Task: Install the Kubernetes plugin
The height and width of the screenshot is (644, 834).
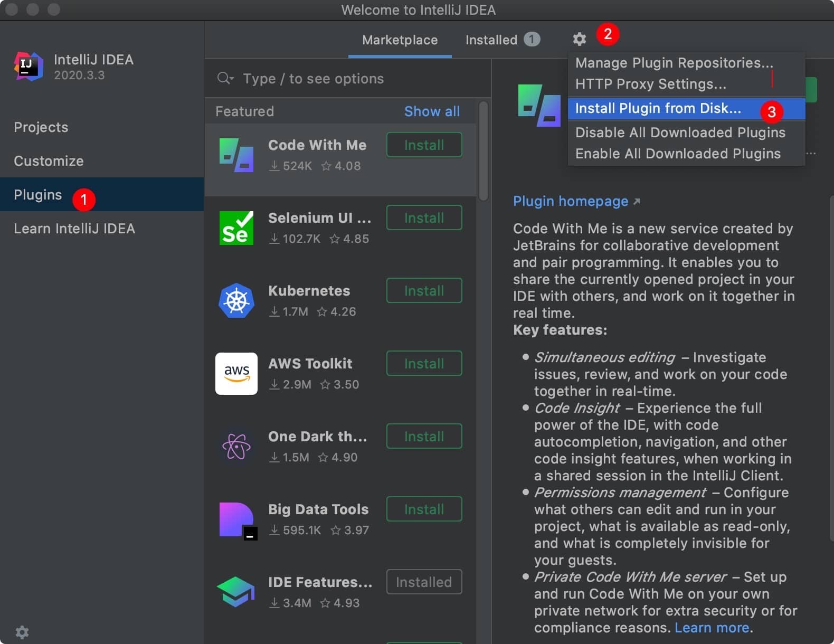Action: [x=424, y=291]
